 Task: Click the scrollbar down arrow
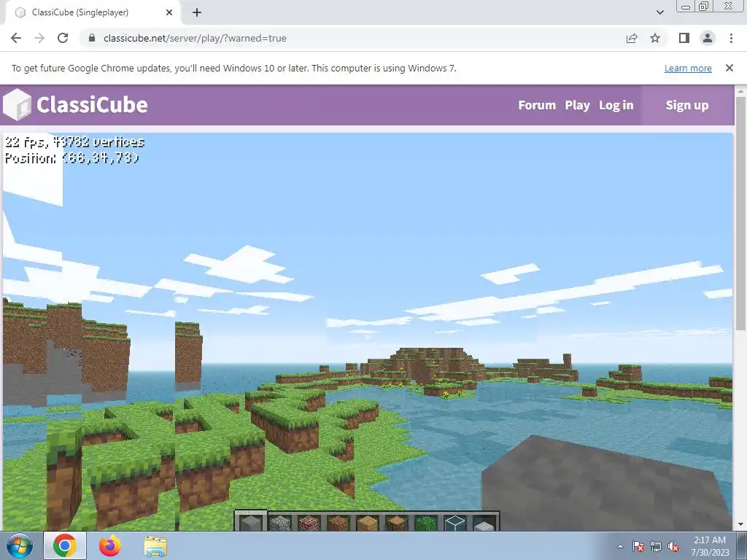pos(741,525)
